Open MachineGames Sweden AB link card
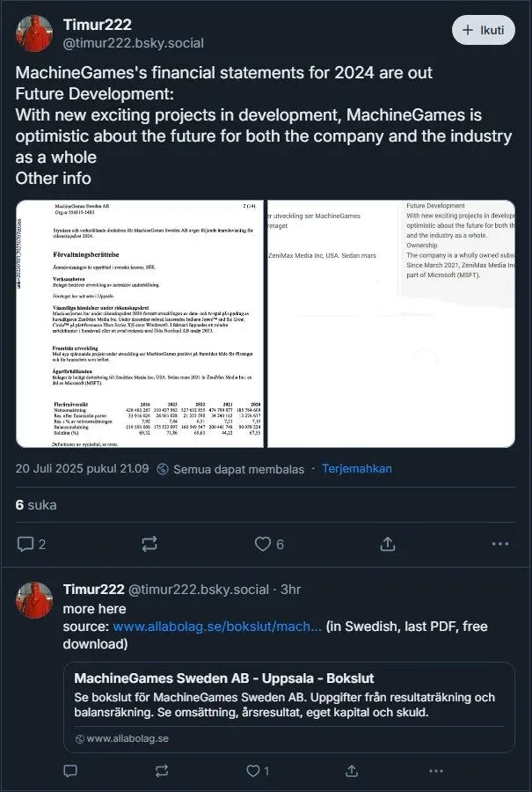Image resolution: width=532 pixels, height=792 pixels. pos(288,707)
